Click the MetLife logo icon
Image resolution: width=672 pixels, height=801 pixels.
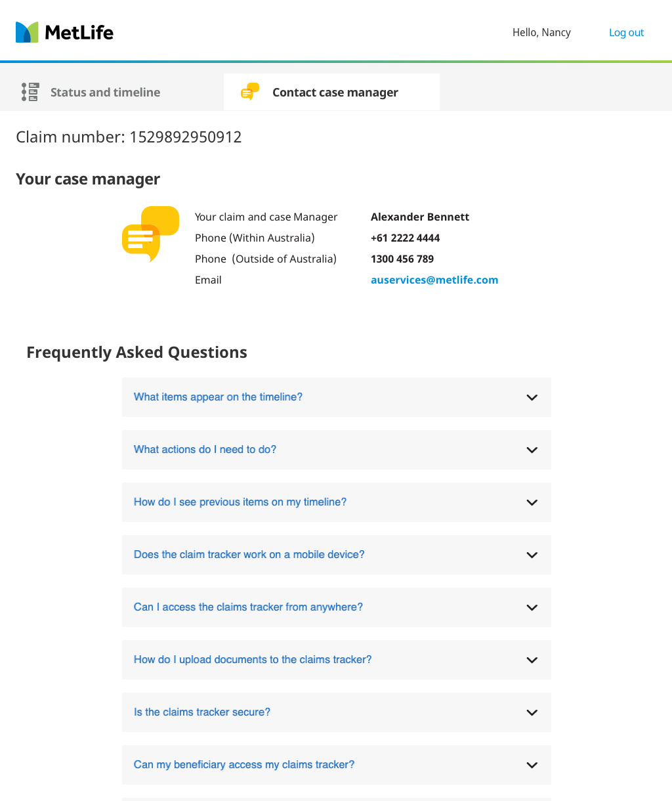point(27,32)
